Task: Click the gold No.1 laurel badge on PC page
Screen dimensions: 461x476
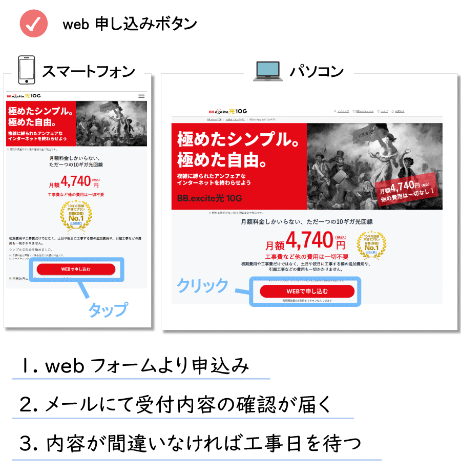Action: coord(371,245)
